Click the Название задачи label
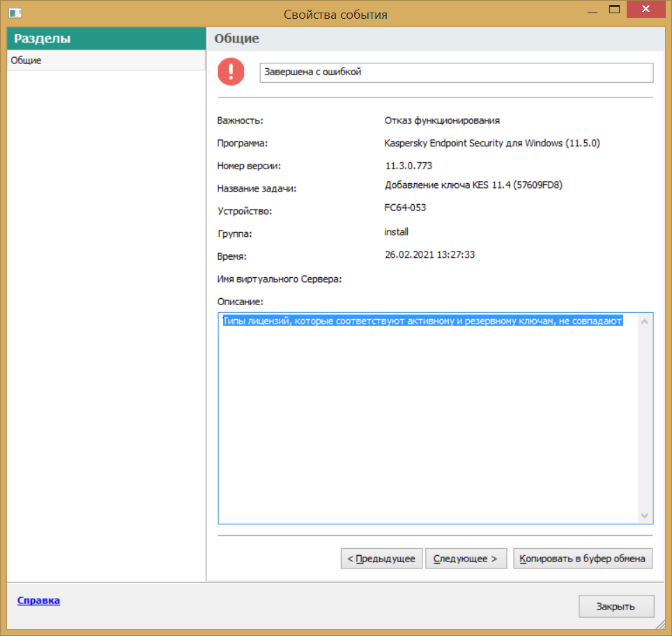 point(257,189)
